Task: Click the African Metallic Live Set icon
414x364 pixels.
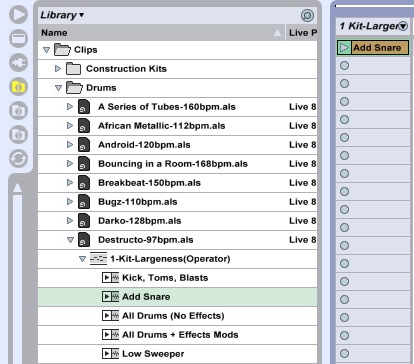Action: pos(84,126)
